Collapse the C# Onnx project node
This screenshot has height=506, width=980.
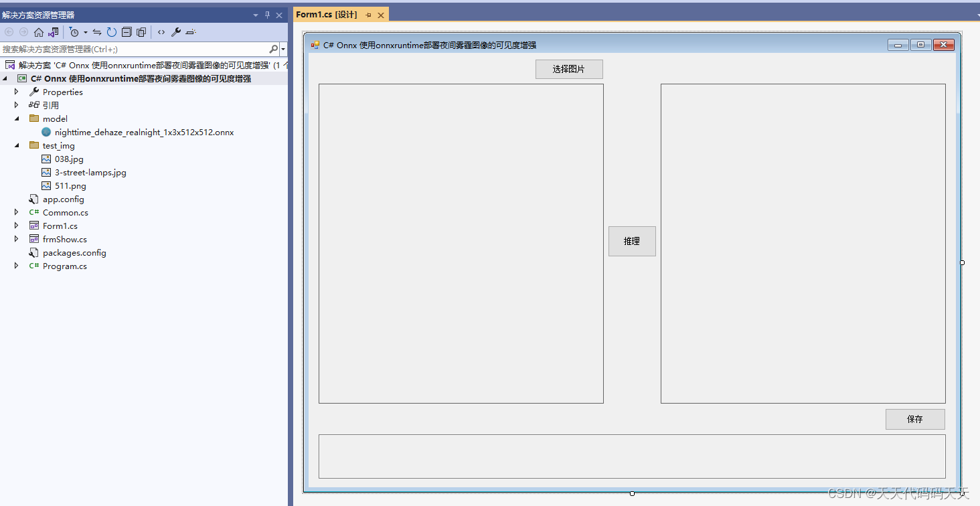click(5, 78)
